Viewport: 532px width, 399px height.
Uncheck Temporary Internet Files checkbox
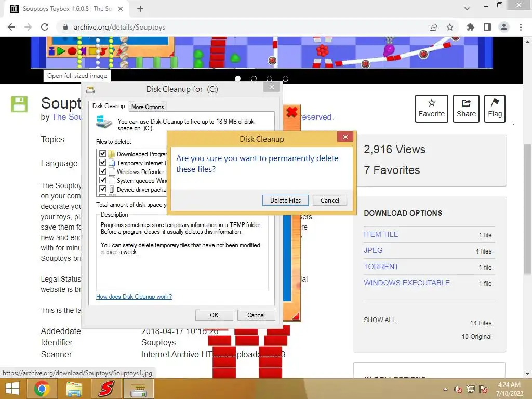click(102, 163)
